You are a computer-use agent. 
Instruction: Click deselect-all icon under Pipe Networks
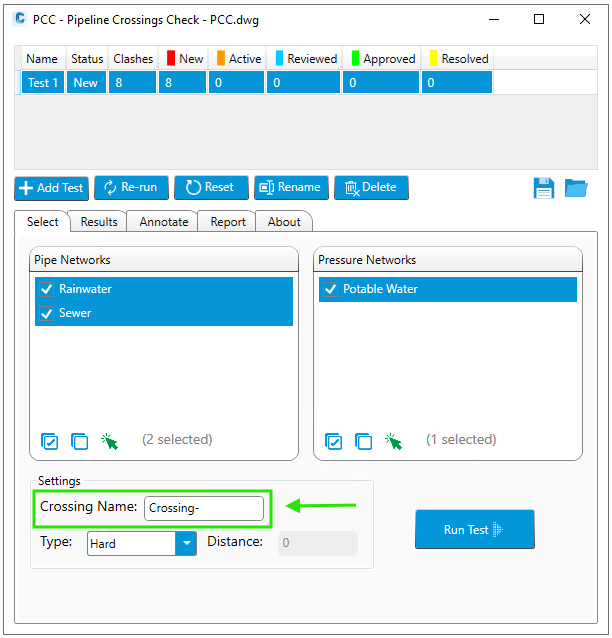click(79, 441)
